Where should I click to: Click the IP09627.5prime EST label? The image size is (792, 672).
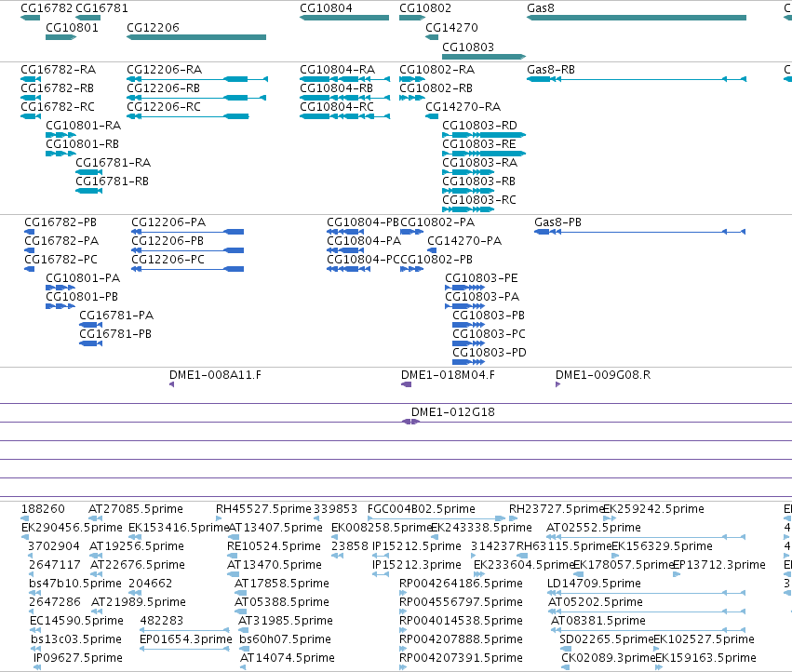(x=78, y=658)
